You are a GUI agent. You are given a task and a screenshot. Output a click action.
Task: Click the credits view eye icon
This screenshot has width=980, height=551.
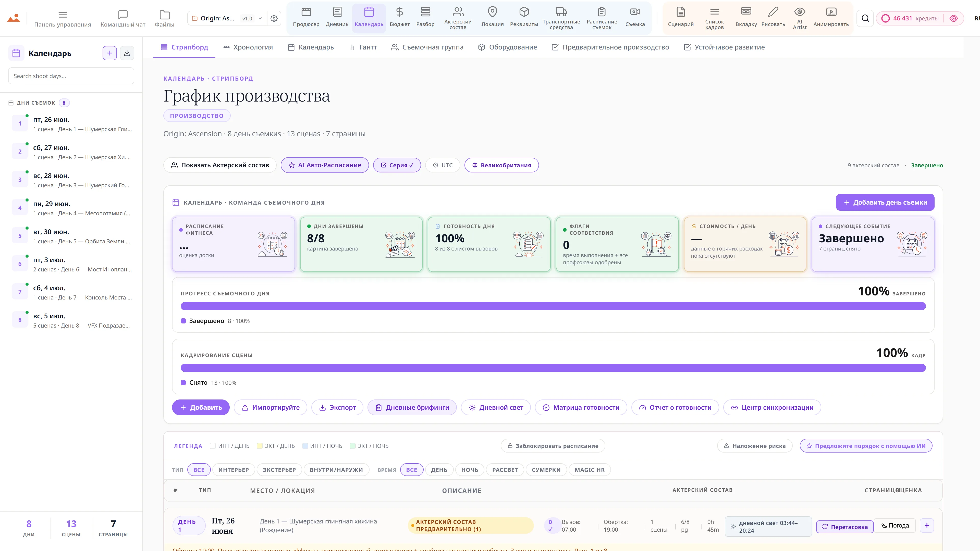[x=954, y=18]
